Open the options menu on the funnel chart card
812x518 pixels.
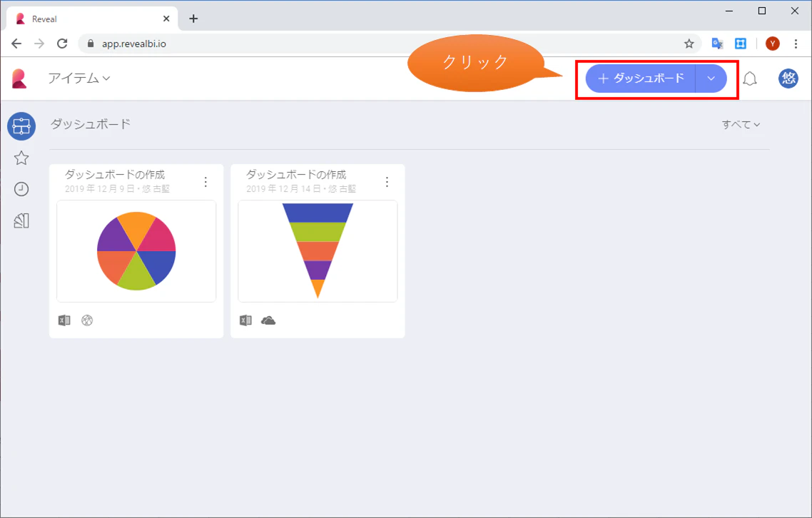point(387,182)
